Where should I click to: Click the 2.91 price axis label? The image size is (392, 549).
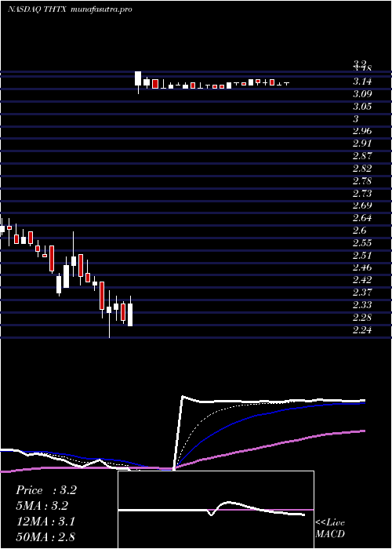tap(362, 144)
